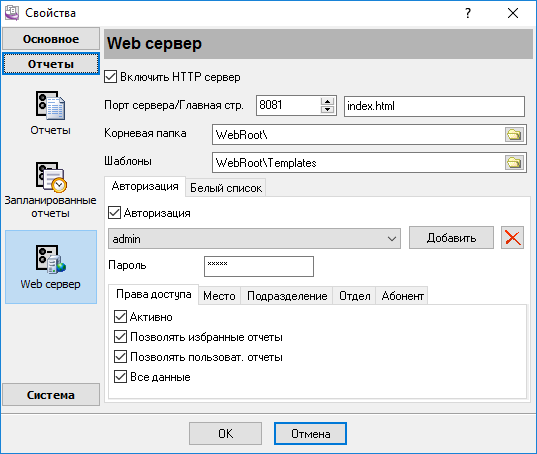
Task: Open the Подразделение tab
Action: tap(287, 295)
